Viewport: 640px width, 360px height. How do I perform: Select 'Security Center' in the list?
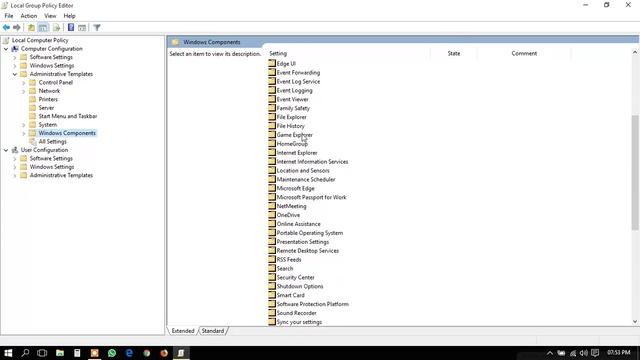[x=296, y=278]
